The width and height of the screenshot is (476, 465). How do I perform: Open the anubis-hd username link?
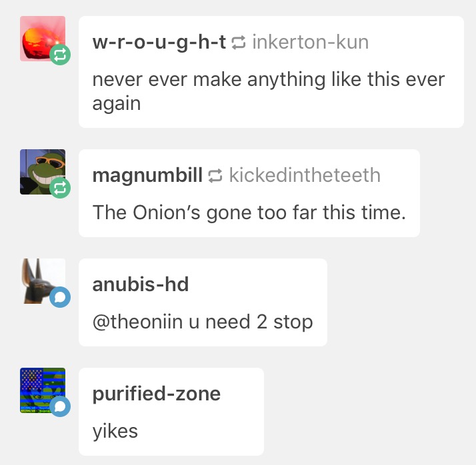pyautogui.click(x=141, y=284)
